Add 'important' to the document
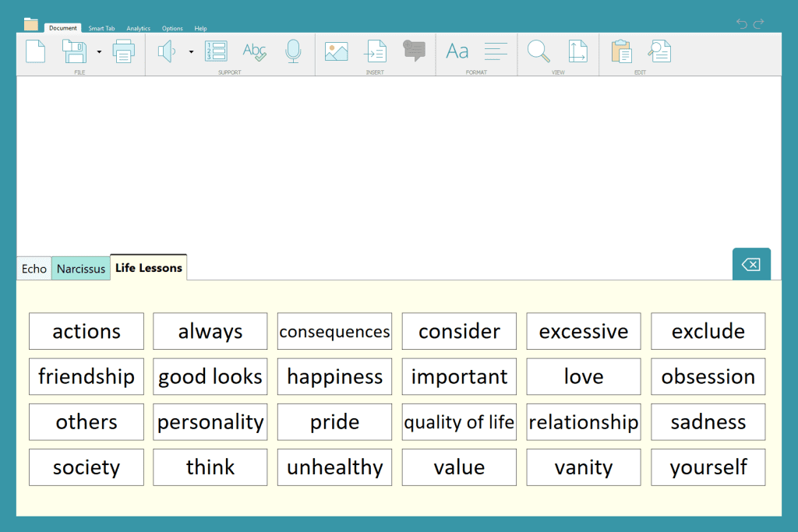 459,376
